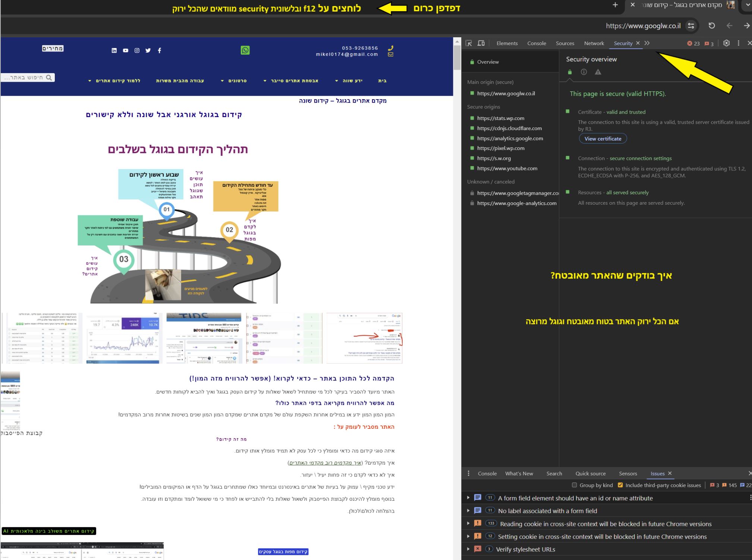This screenshot has height=560, width=752.
Task: Click the search magnifier icon in site search
Action: (x=49, y=78)
